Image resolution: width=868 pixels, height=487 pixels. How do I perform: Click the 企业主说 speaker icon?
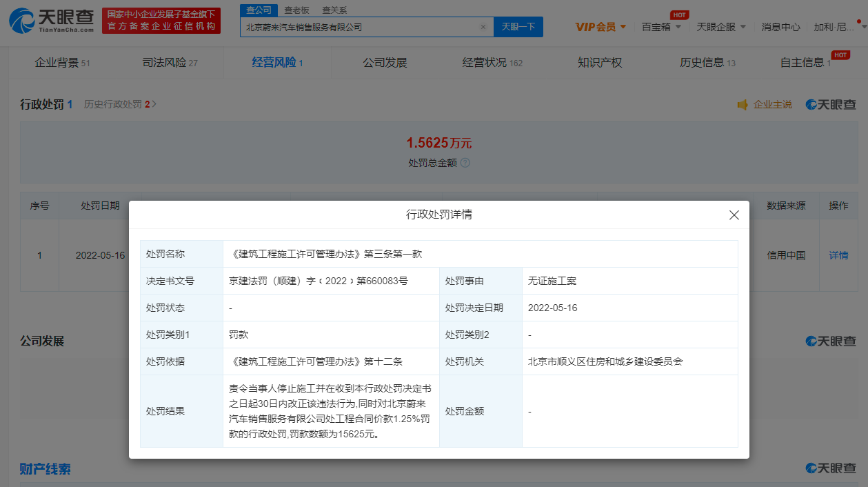click(743, 104)
